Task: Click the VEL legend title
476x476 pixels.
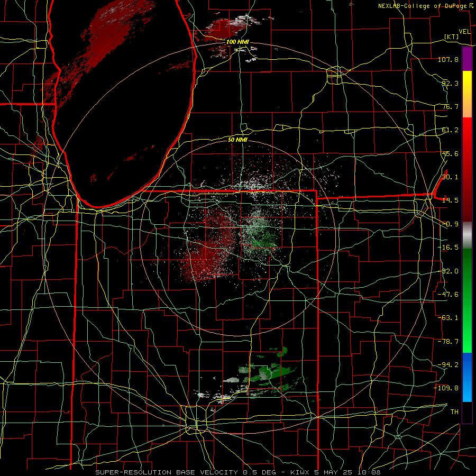Action: click(x=464, y=32)
